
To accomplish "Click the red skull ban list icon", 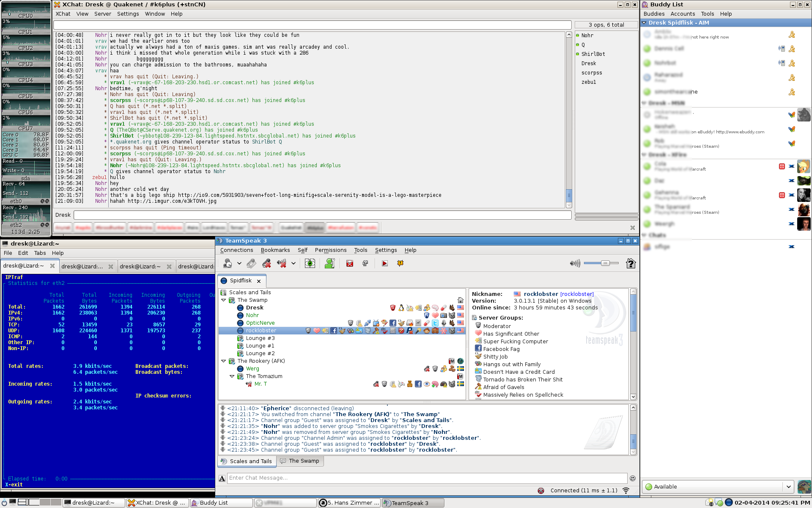I will coord(350,263).
